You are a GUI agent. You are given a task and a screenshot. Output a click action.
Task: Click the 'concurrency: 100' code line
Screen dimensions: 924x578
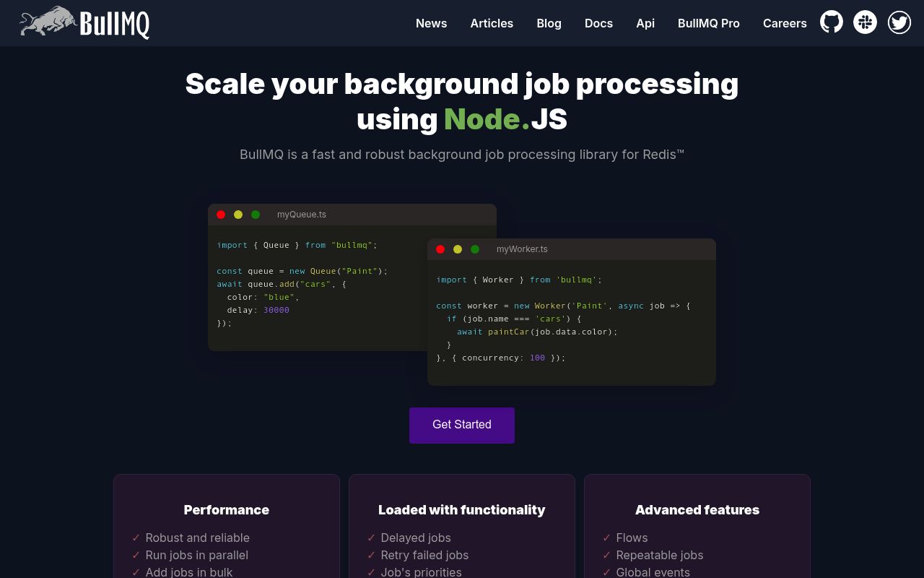[501, 358]
